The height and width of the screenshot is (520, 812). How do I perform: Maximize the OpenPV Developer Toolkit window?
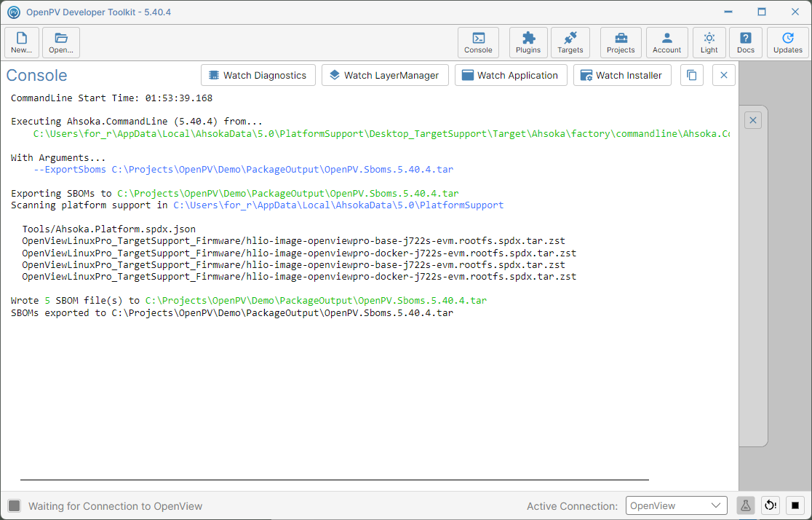click(762, 12)
